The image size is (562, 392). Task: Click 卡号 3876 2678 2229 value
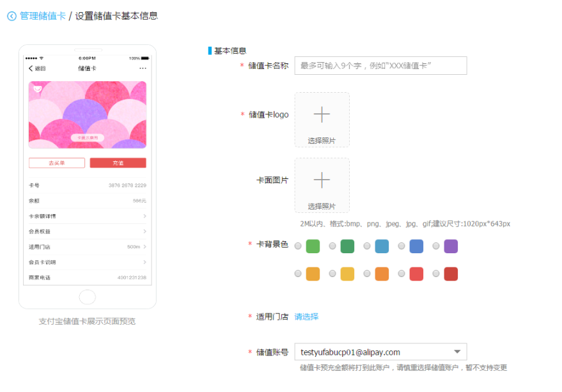click(127, 185)
